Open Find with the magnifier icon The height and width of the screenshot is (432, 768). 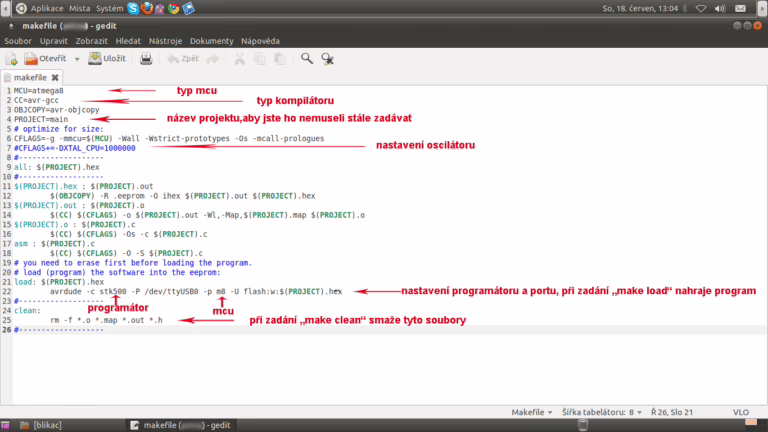tap(308, 59)
